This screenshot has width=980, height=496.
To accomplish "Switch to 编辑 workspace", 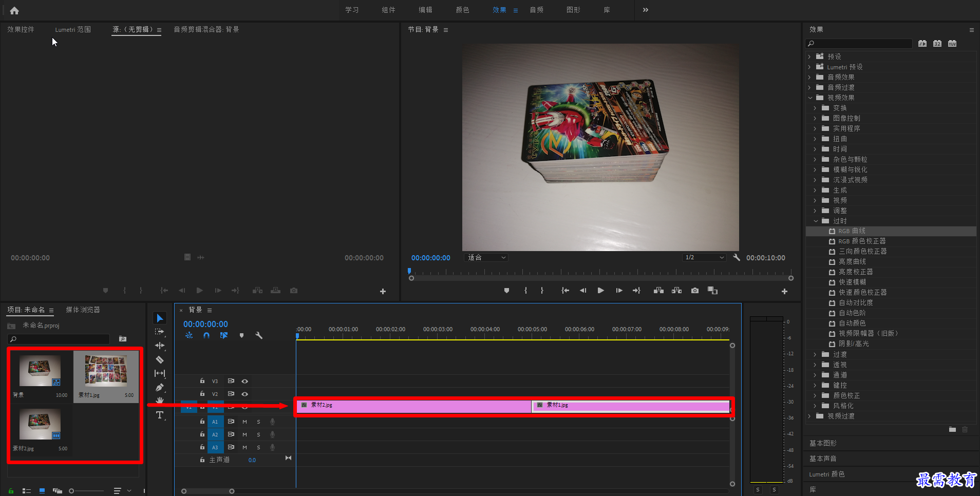I will [x=425, y=10].
